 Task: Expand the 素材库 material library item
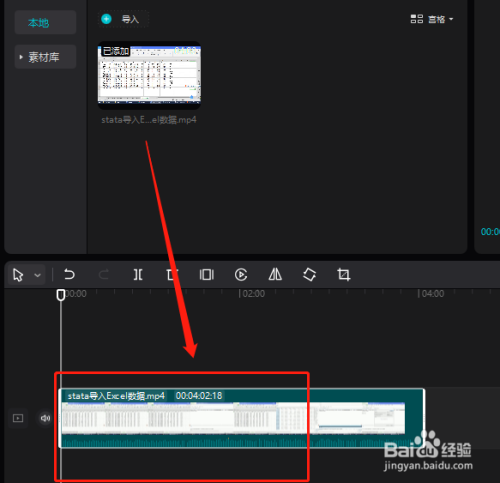pyautogui.click(x=45, y=57)
